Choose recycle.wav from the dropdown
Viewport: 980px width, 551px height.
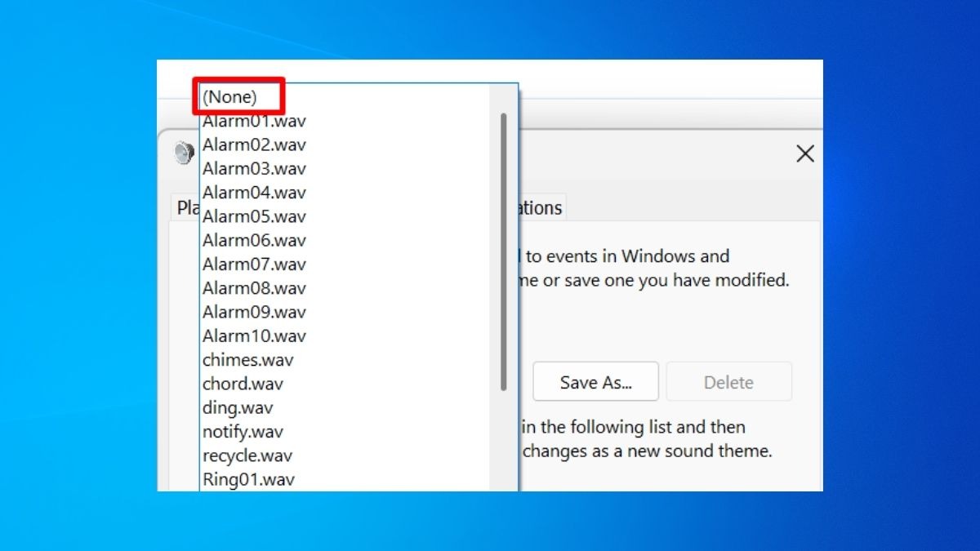pos(247,455)
